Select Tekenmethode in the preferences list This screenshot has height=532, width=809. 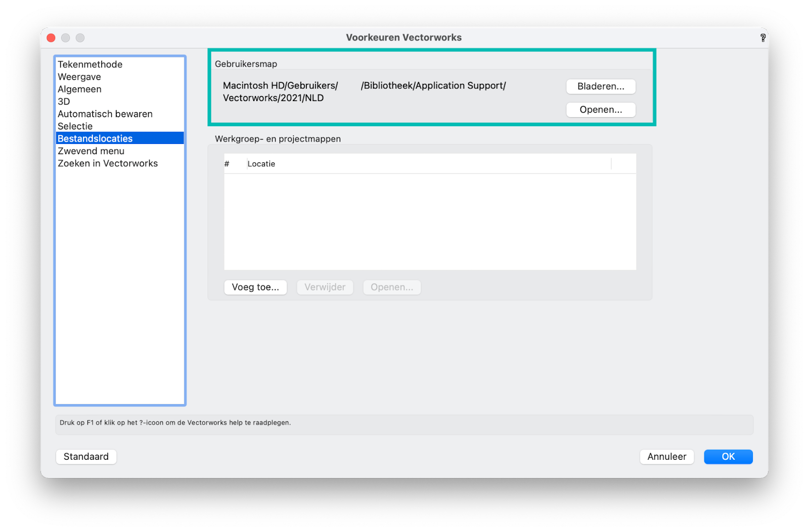pyautogui.click(x=120, y=64)
